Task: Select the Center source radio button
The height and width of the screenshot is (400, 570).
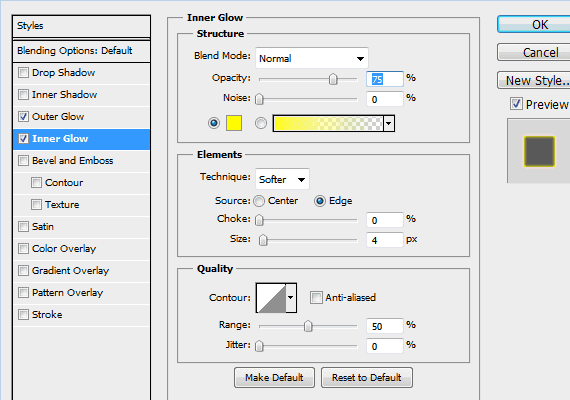Action: [259, 201]
